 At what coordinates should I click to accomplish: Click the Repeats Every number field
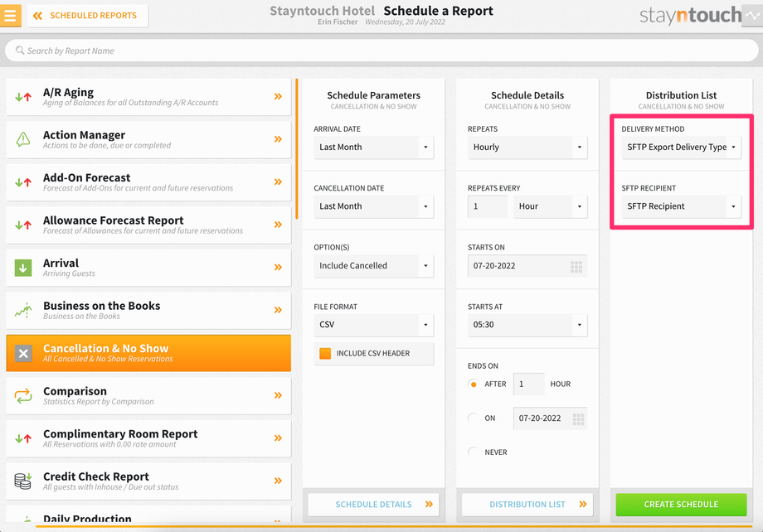click(x=488, y=206)
